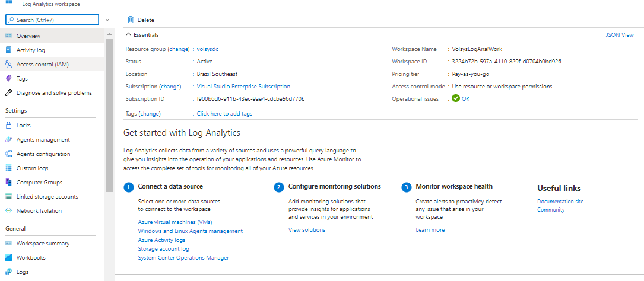This screenshot has width=644, height=281.
Task: Click the Agents configuration icon
Action: [x=8, y=154]
